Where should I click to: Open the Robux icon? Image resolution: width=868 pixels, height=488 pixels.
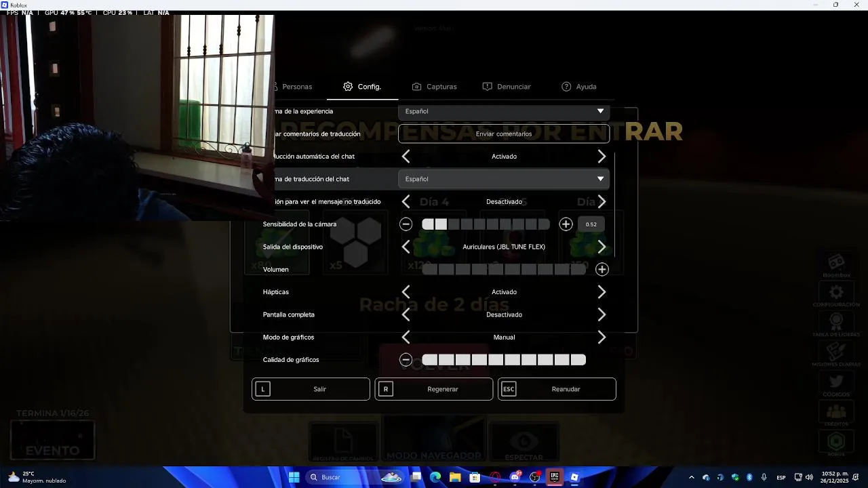(x=836, y=443)
